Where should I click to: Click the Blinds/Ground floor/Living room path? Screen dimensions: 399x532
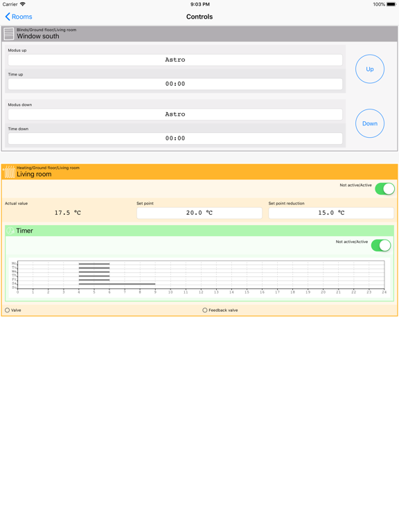[46, 30]
